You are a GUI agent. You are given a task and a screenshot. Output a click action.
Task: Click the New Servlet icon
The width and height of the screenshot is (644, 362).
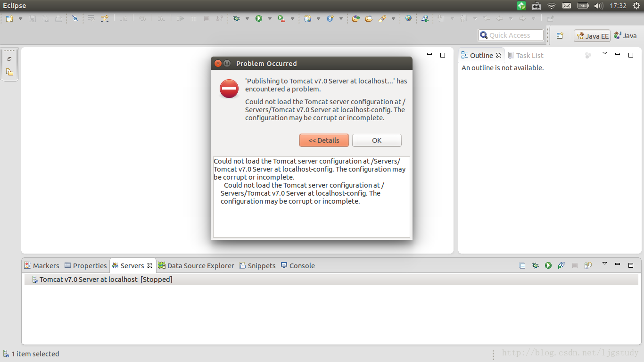point(330,19)
